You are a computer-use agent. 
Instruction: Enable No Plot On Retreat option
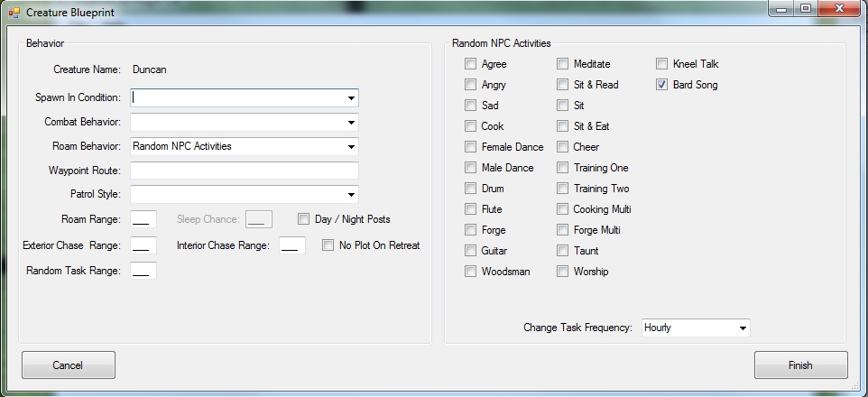[x=328, y=245]
